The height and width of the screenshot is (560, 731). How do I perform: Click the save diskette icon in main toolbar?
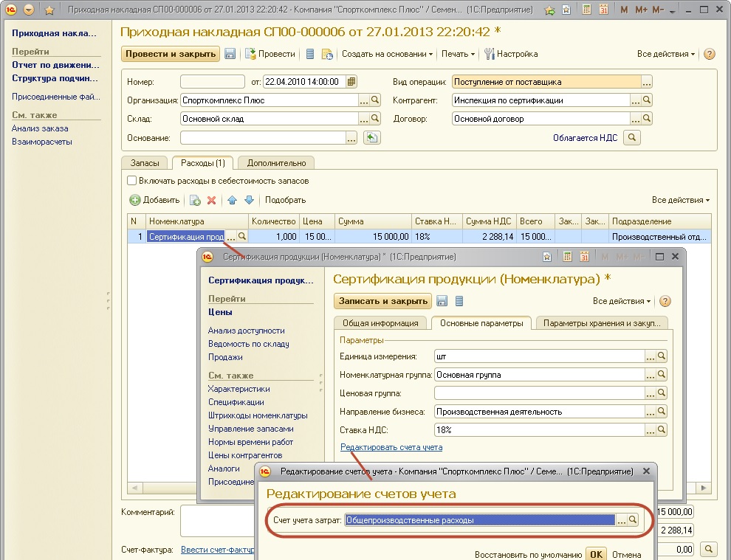click(230, 54)
